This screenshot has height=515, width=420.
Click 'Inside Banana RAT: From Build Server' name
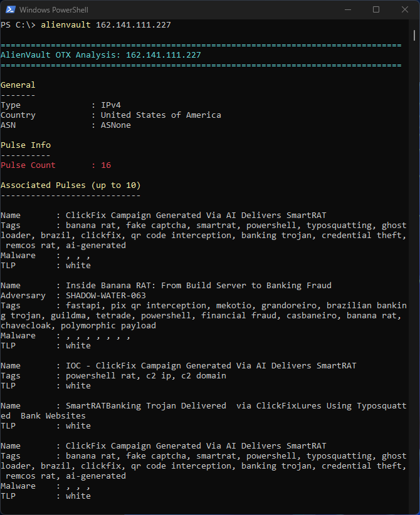(x=199, y=286)
